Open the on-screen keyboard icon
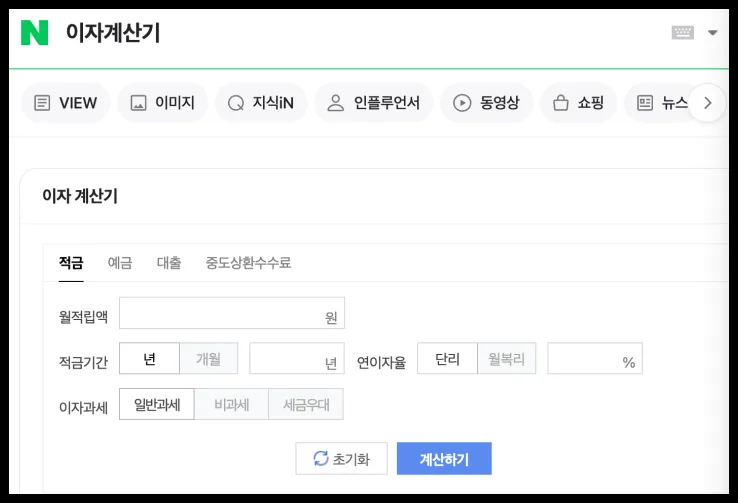The width and height of the screenshot is (738, 503). 682,32
